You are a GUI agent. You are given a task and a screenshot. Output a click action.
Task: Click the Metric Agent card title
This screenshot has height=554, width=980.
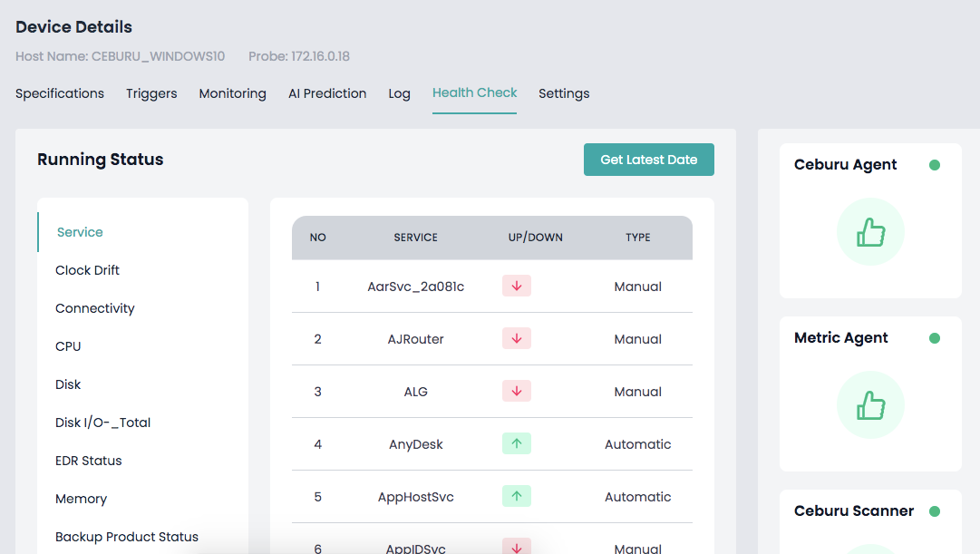(x=840, y=337)
